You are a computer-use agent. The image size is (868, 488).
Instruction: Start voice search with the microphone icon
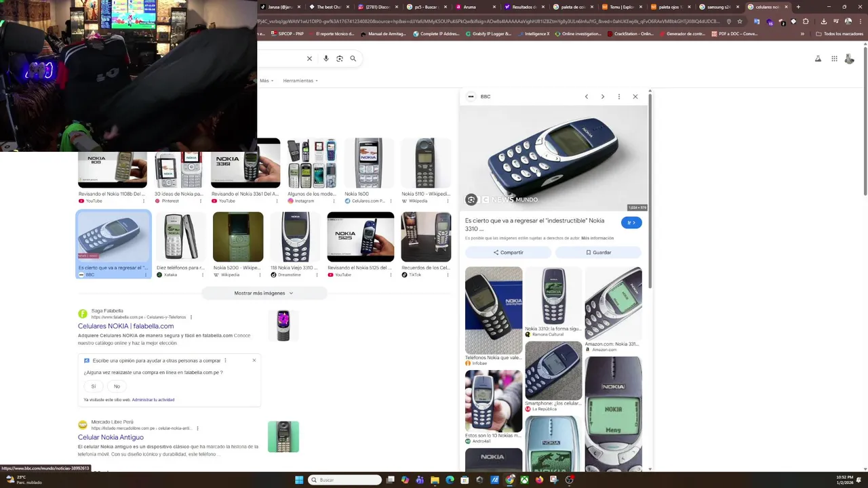(326, 58)
